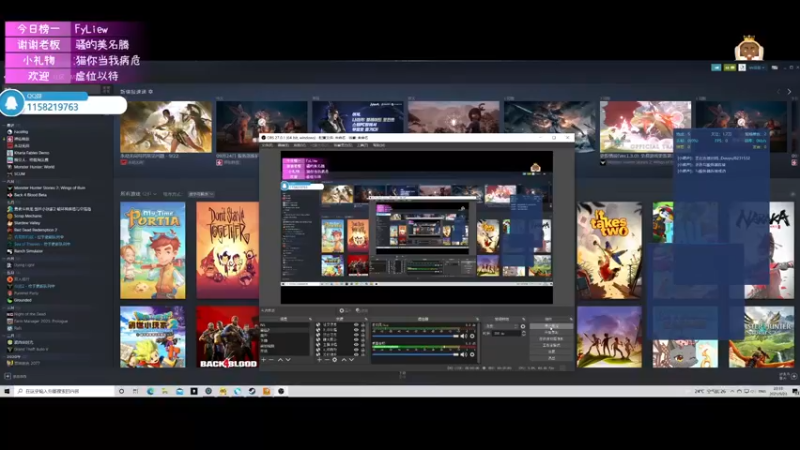This screenshot has height=450, width=800.
Task: Open source properties gear in OBS Sources dock
Action: pyautogui.click(x=335, y=360)
